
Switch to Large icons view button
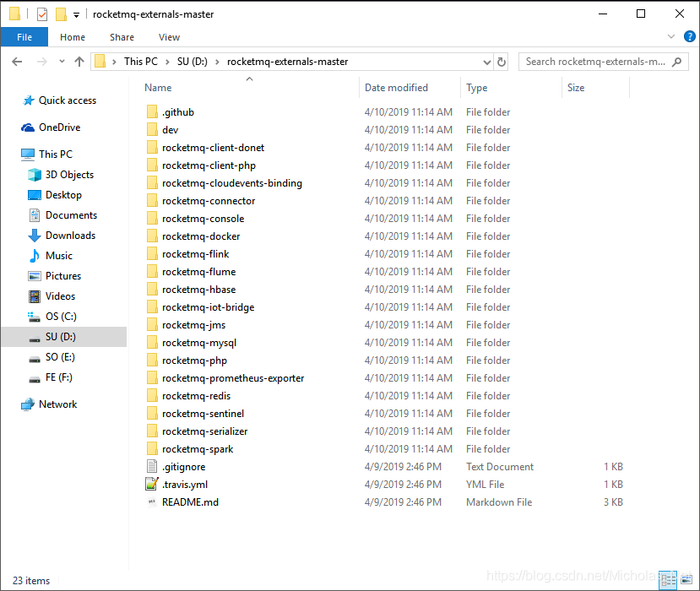pyautogui.click(x=686, y=580)
